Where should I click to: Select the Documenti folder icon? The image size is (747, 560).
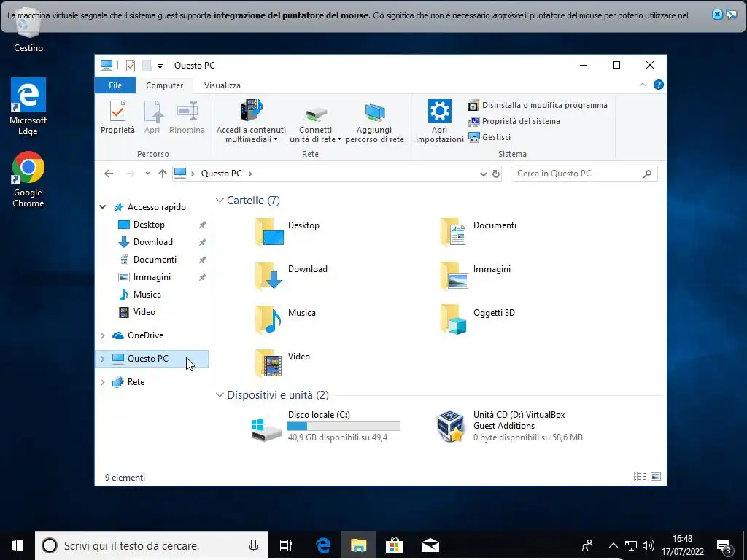453,232
